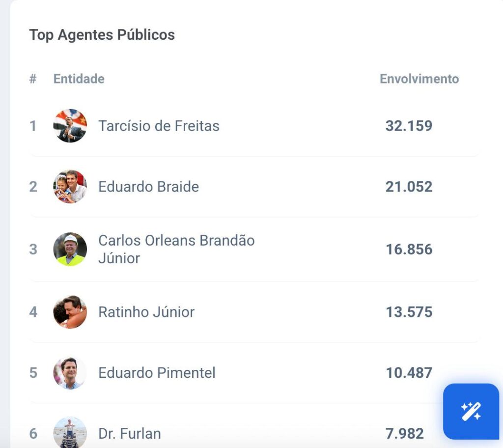Screen dimensions: 503x448
Task: Click Dr. Furlan's profile thumbnail
Action: coord(70,433)
